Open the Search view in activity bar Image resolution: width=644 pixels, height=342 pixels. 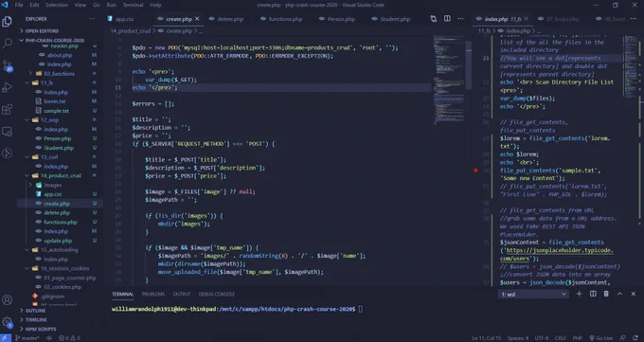(x=7, y=44)
